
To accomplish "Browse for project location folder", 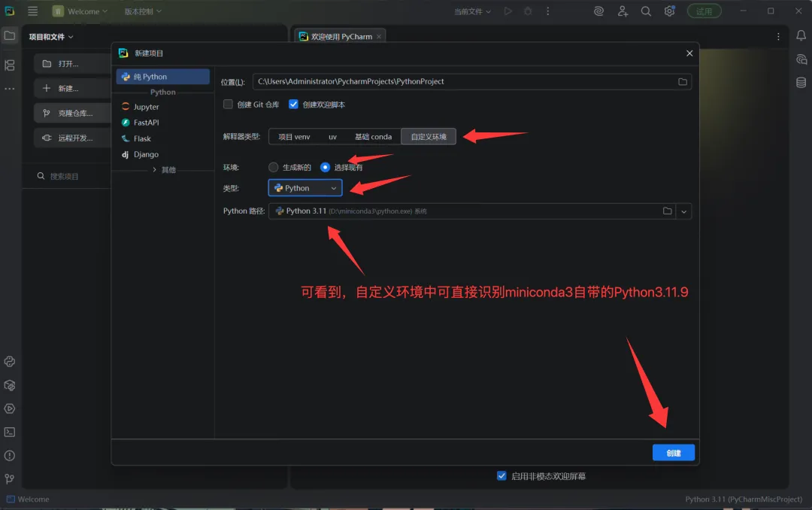I will [x=683, y=82].
